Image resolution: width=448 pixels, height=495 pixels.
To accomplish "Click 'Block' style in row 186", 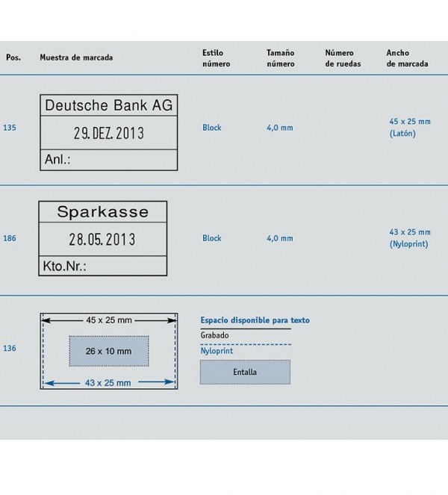I will tap(212, 238).
